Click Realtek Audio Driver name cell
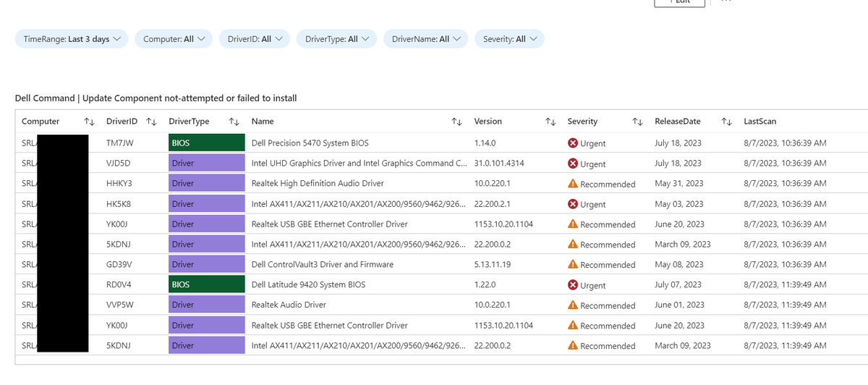The width and height of the screenshot is (868, 385). 289,305
